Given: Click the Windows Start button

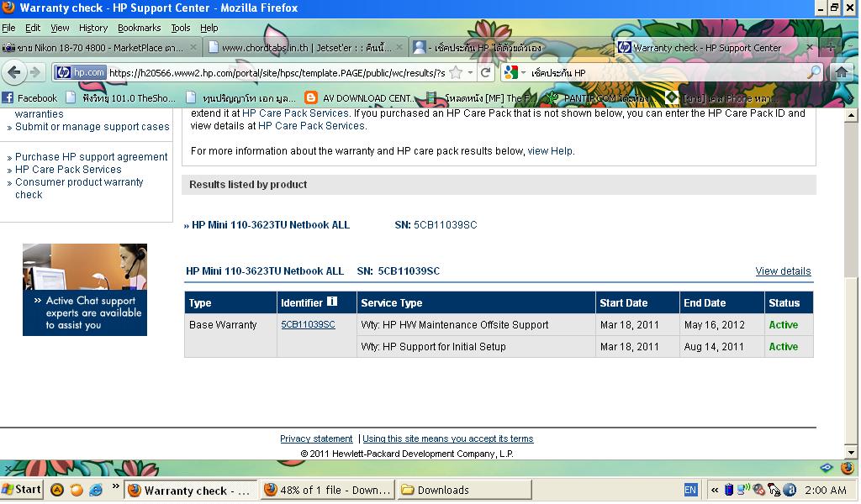Looking at the screenshot, I should (x=21, y=490).
